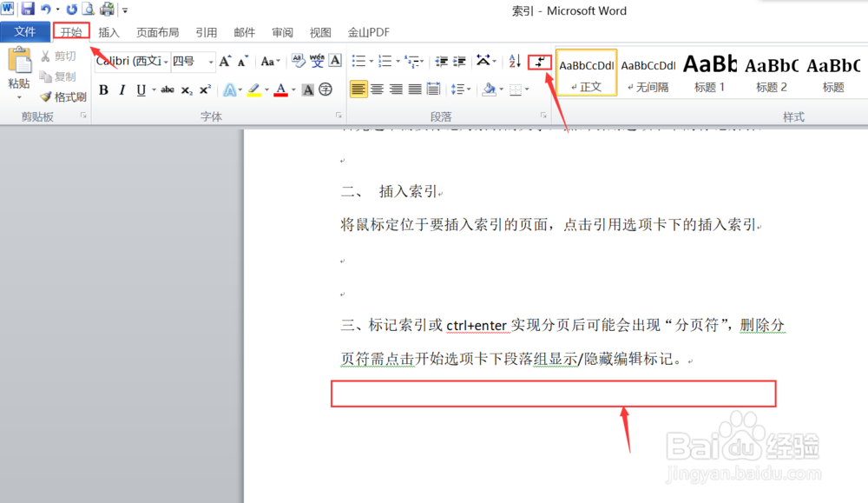Toggle subscript formatting
The image size is (868, 503).
point(187,89)
